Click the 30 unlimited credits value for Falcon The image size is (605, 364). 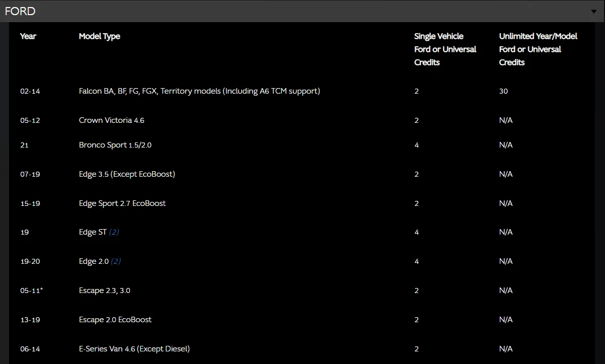503,91
